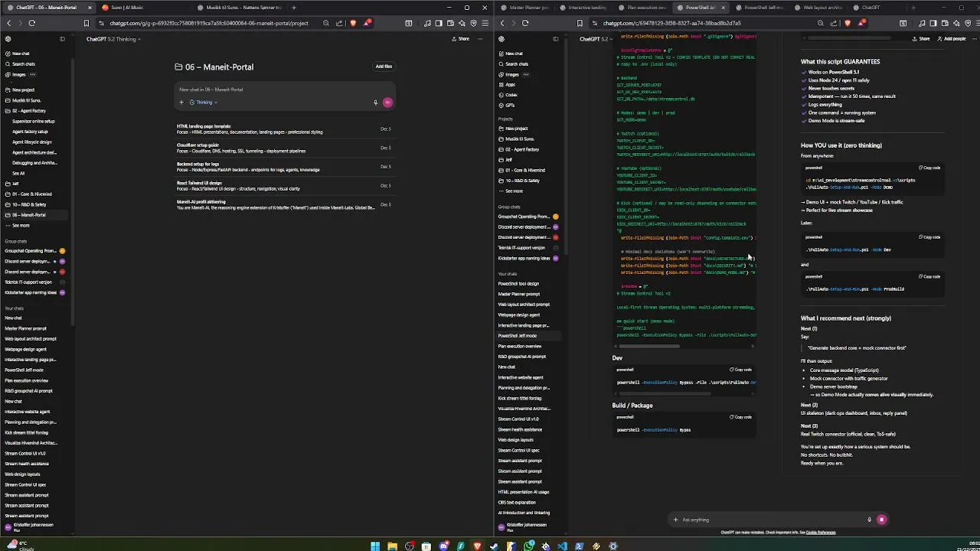980x551 pixels.
Task: Reload page in the Maneit-Portal browser window
Action: click(x=31, y=23)
